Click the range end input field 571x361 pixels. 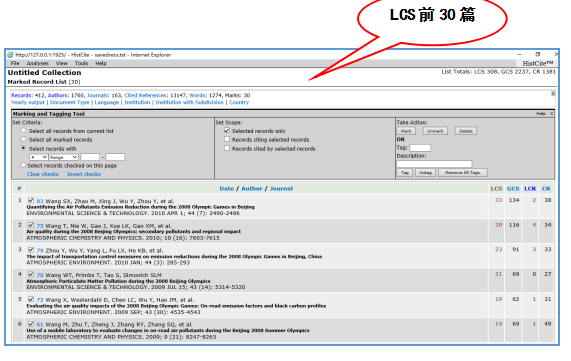coord(115,157)
